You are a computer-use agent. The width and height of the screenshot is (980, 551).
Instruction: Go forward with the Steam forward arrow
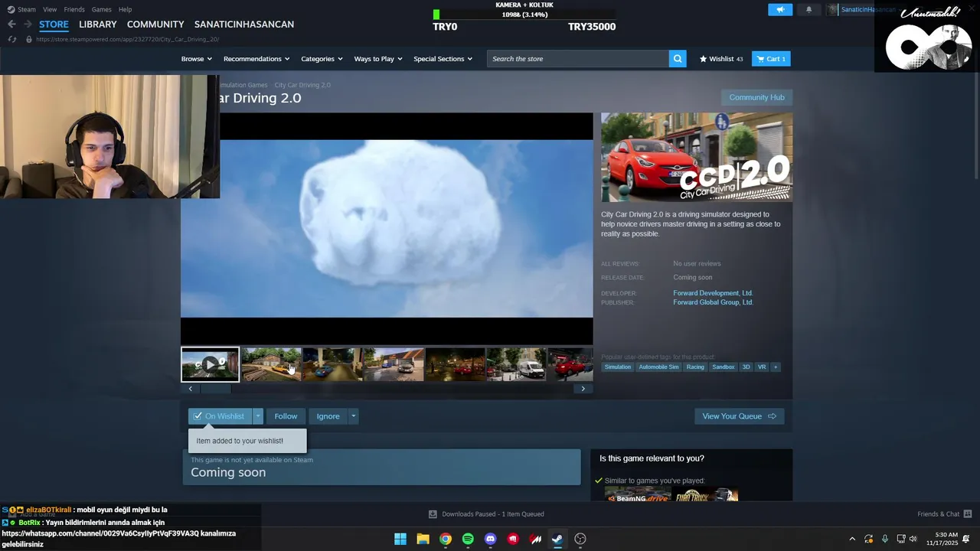(x=28, y=24)
